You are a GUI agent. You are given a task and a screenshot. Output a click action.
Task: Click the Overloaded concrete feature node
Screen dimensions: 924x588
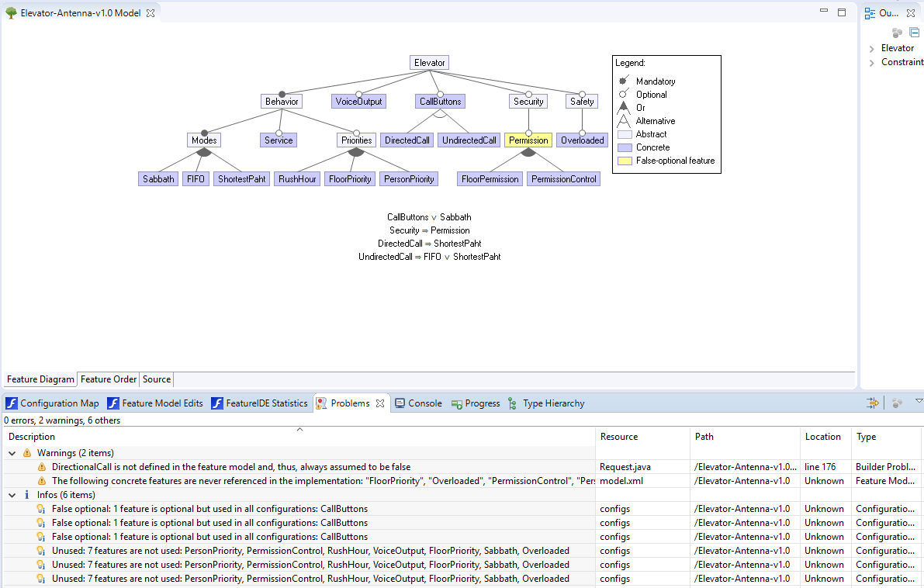pos(582,140)
